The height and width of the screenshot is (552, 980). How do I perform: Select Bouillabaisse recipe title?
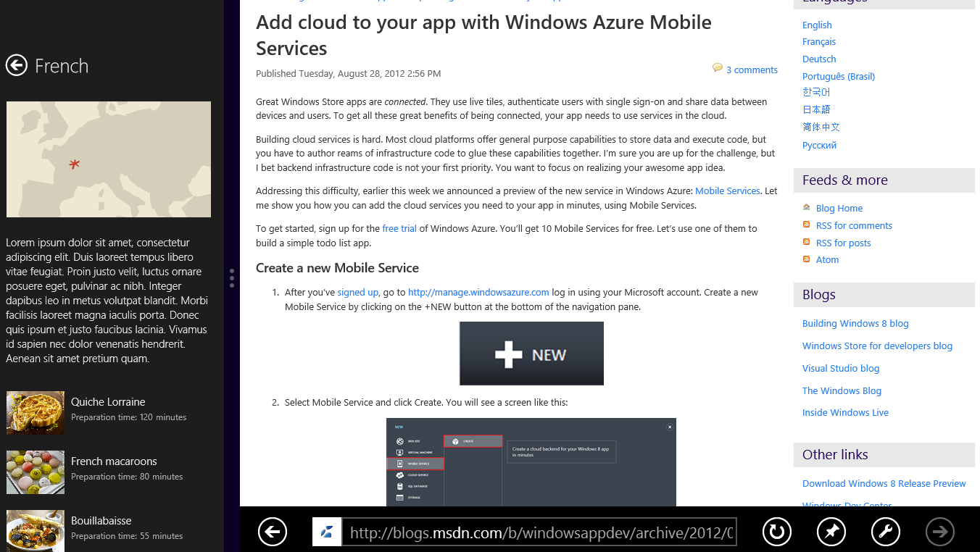click(101, 521)
